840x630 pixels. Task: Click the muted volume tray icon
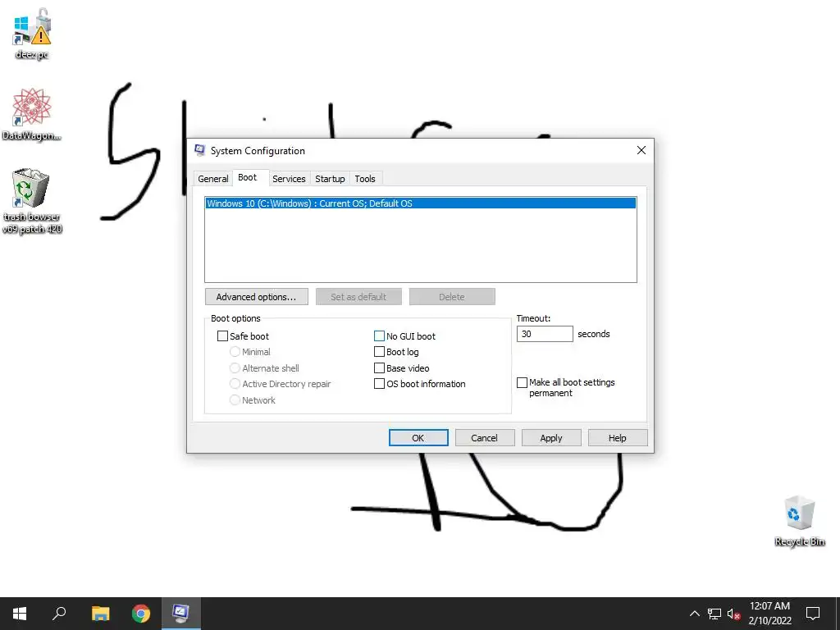pos(733,614)
